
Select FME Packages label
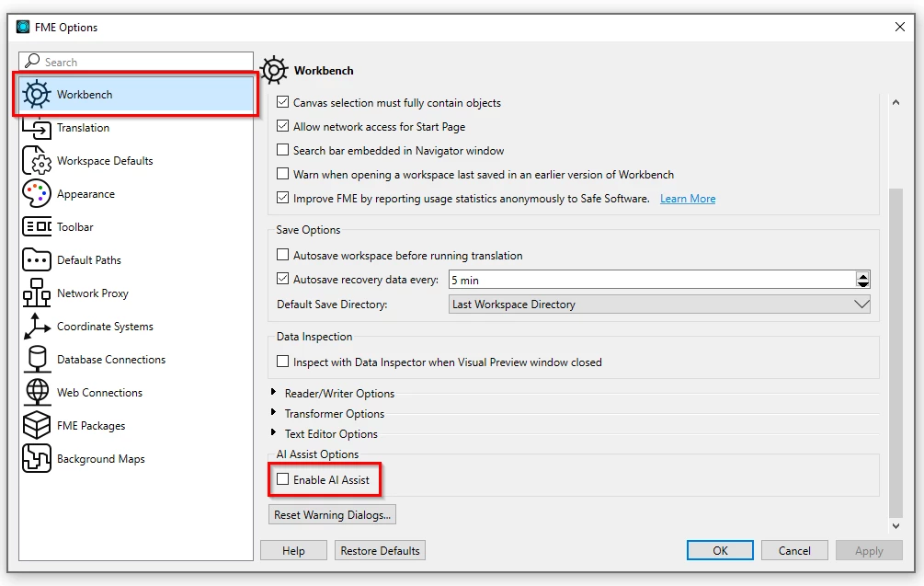[x=91, y=426]
